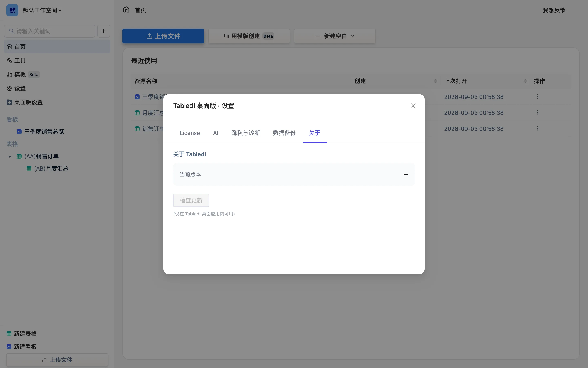Click 新建看板 at sidebar bottom

pos(22,347)
